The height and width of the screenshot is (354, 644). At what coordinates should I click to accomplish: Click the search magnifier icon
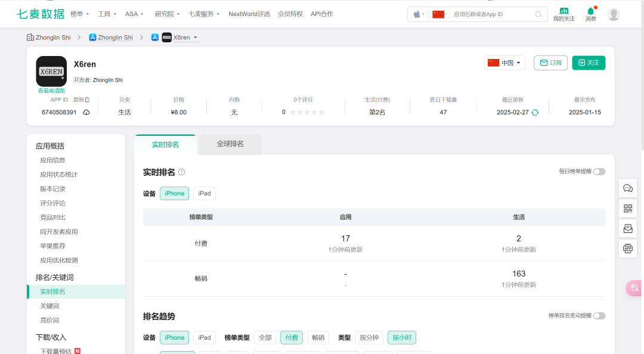538,14
